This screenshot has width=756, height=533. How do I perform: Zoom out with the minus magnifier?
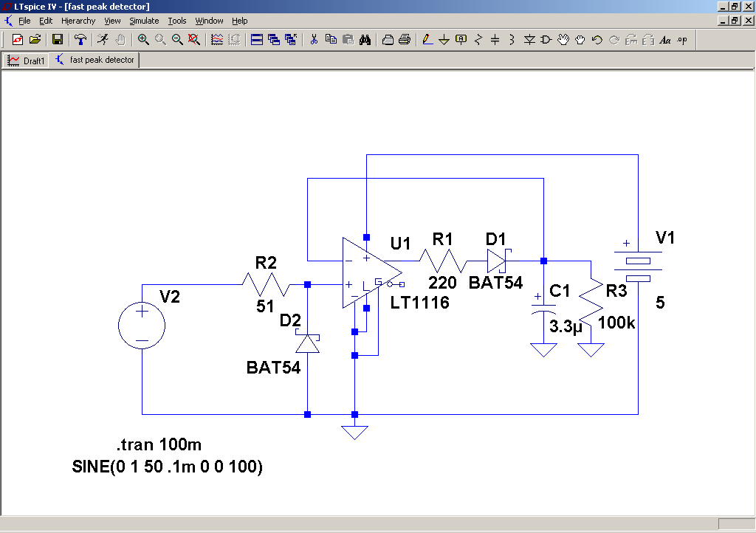[177, 40]
